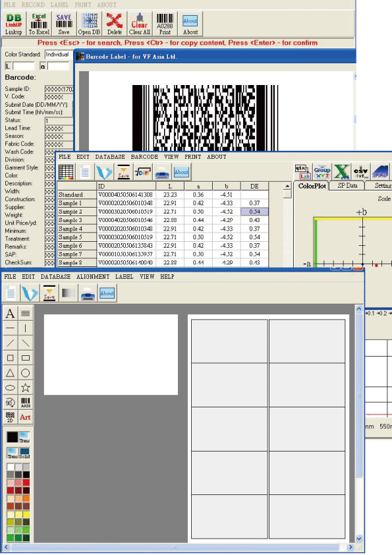Click the SAVE barcode toolbar icon
The width and height of the screenshot is (392, 555).
click(x=64, y=24)
